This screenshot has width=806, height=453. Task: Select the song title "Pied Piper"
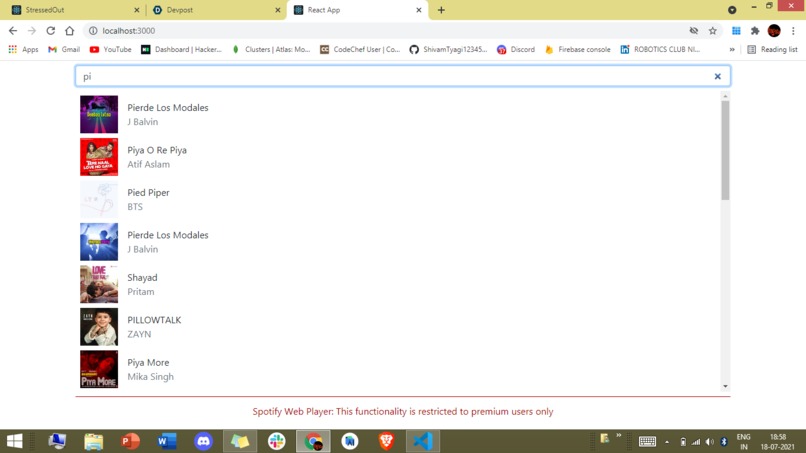click(148, 192)
